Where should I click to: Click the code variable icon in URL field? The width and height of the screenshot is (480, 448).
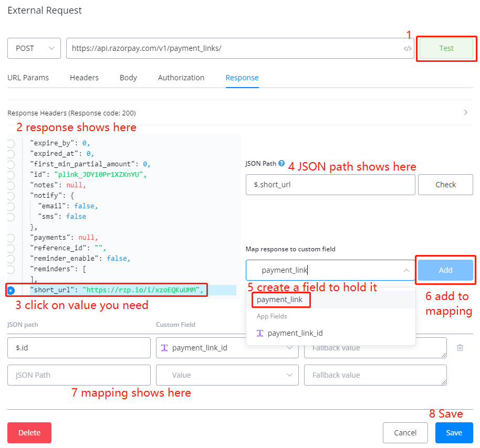coord(408,48)
